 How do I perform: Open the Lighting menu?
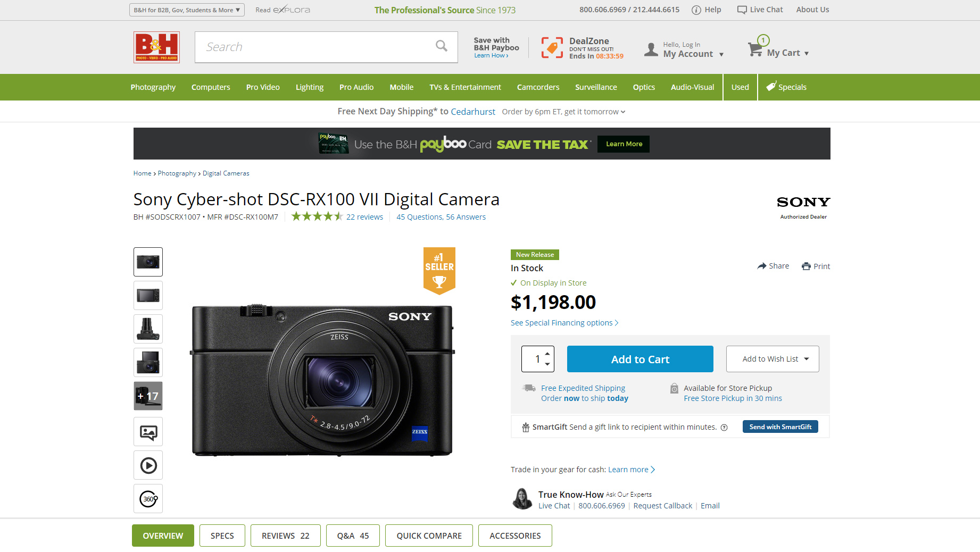pyautogui.click(x=310, y=87)
